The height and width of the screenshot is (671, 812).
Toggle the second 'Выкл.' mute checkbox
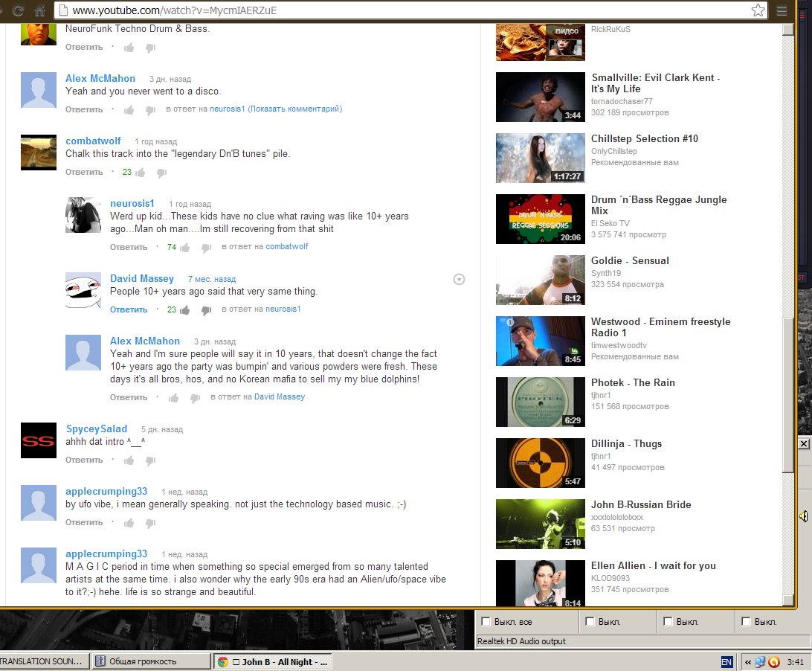pos(590,621)
